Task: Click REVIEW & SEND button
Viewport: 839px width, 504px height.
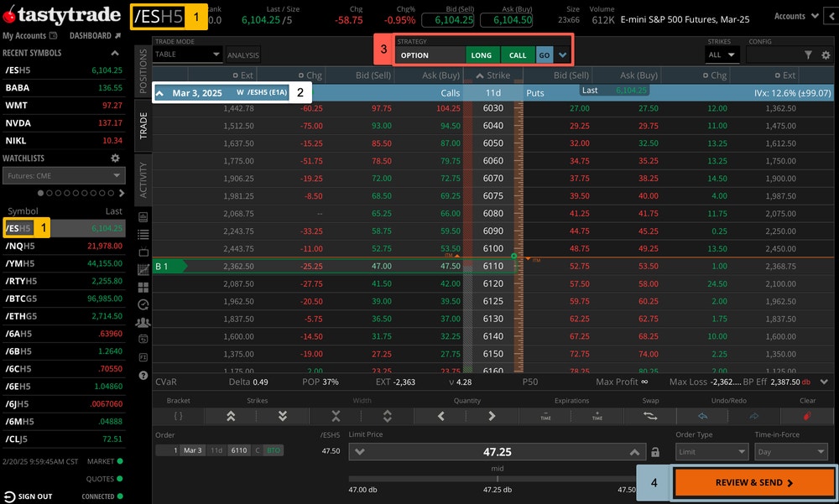Action: 754,482
